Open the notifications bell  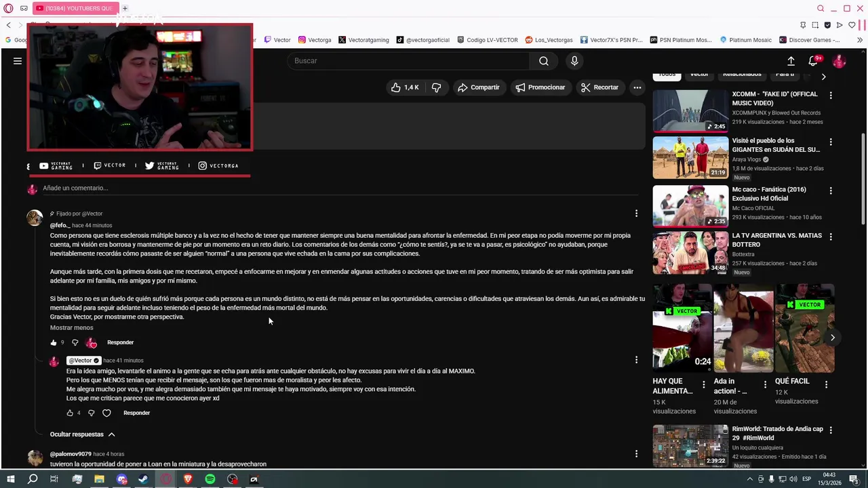813,61
